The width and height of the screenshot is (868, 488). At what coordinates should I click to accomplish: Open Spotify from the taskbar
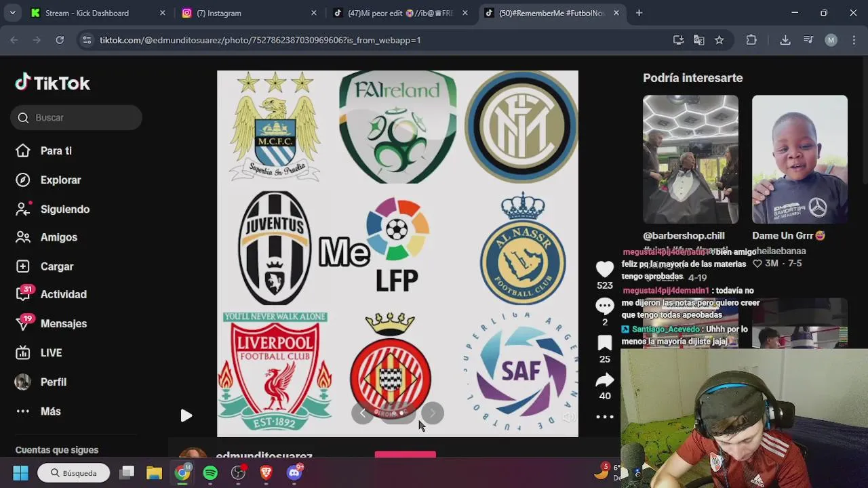(x=210, y=472)
